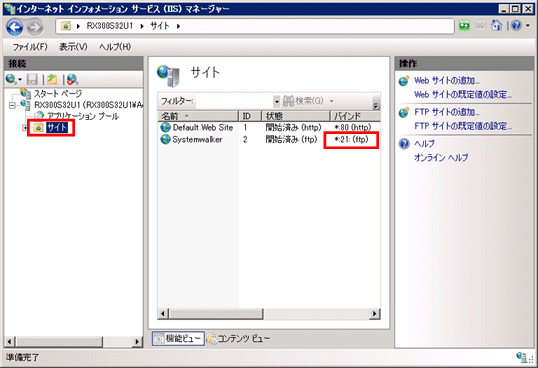Click the connections pane scroll right arrow
This screenshot has width=538, height=368.
click(x=138, y=342)
